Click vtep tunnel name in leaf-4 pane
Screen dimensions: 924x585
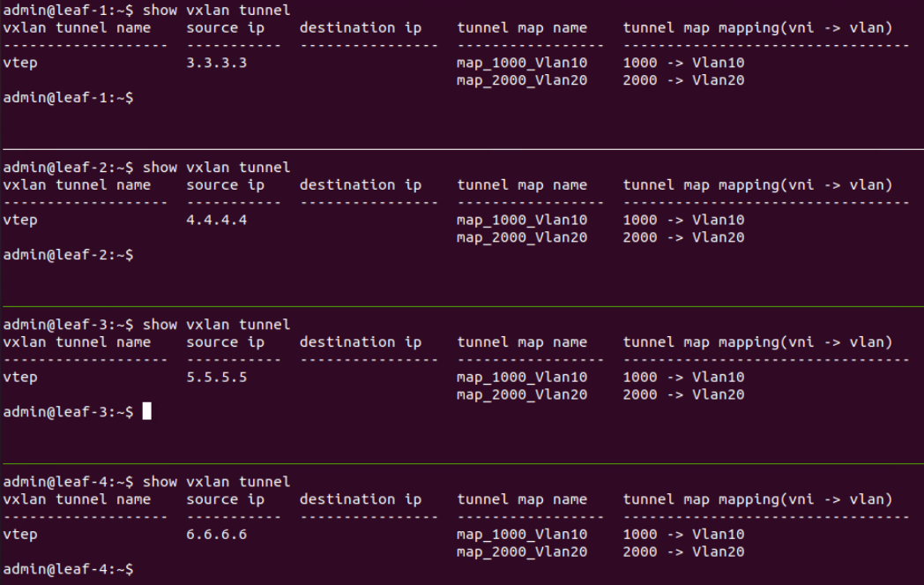pyautogui.click(x=20, y=535)
